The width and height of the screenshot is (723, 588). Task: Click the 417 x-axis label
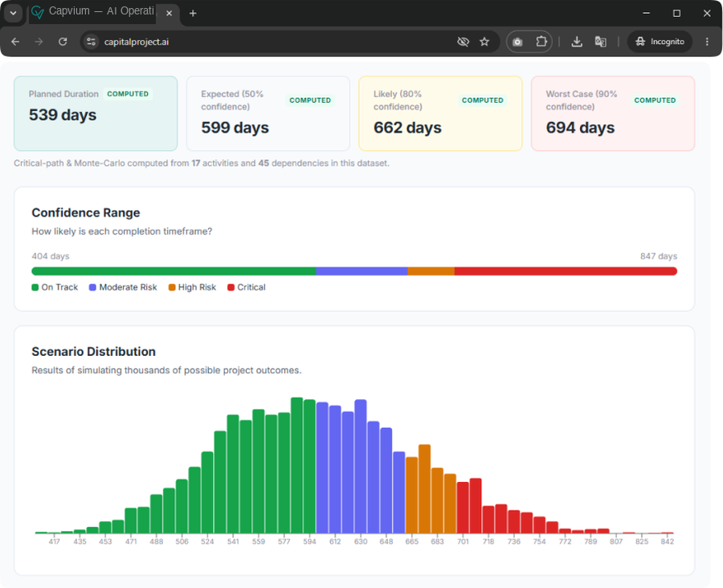(x=55, y=541)
